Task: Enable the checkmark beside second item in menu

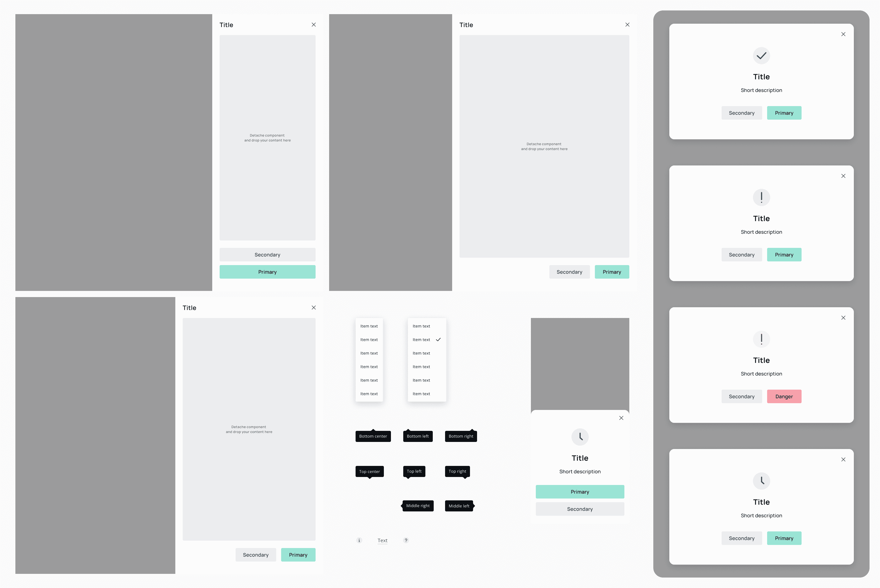Action: (x=438, y=340)
